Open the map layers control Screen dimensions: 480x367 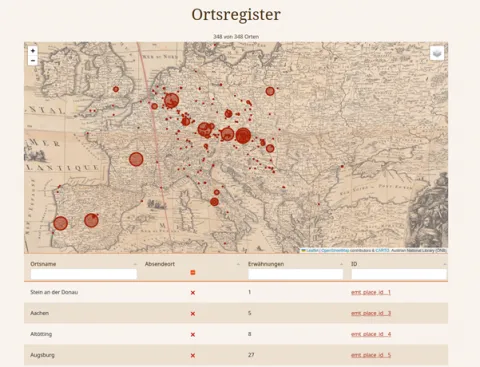[437, 53]
